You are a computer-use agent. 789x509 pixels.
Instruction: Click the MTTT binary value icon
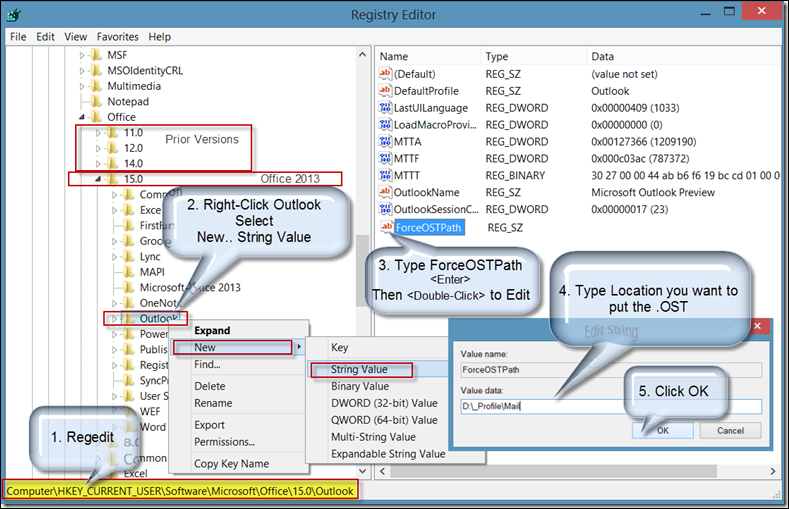(385, 175)
